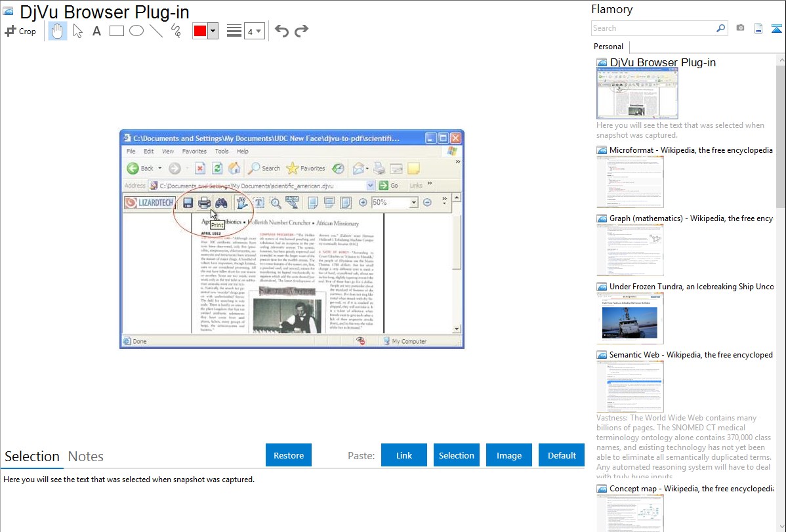Switch to the Notes tab
This screenshot has width=786, height=532.
point(86,457)
